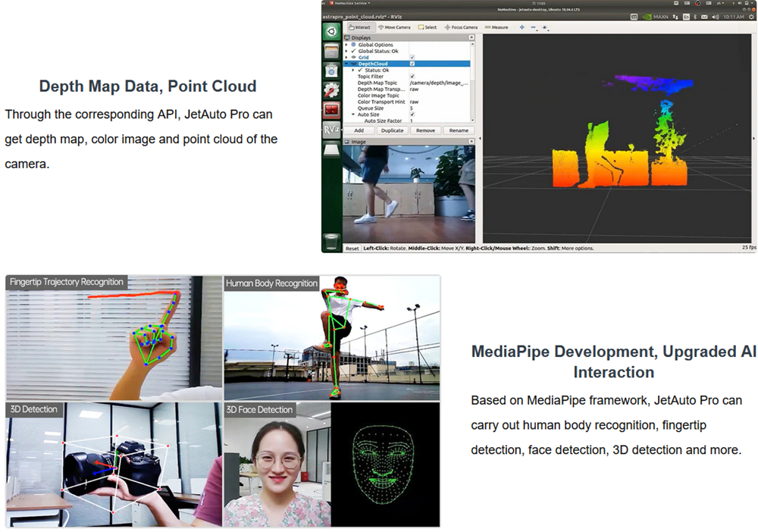This screenshot has height=532, width=758.
Task: Click the Reset button in status bar
Action: tap(352, 248)
